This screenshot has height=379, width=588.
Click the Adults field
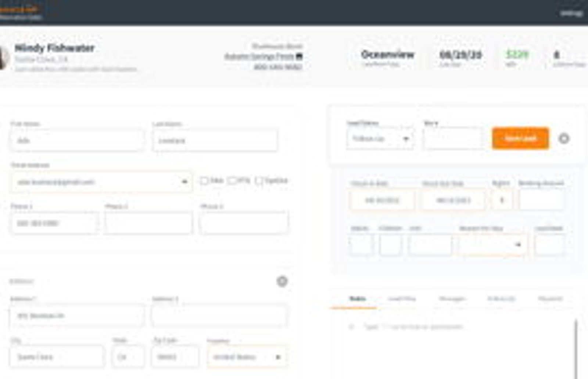pyautogui.click(x=361, y=245)
